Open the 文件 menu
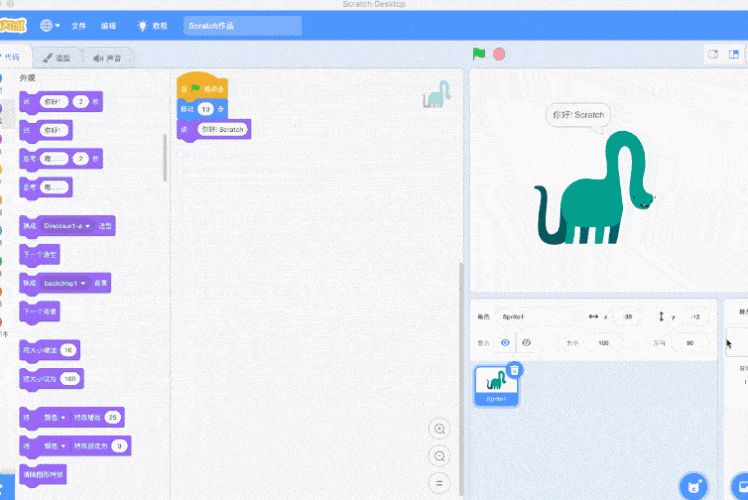Viewport: 748px width, 500px height. click(x=79, y=25)
